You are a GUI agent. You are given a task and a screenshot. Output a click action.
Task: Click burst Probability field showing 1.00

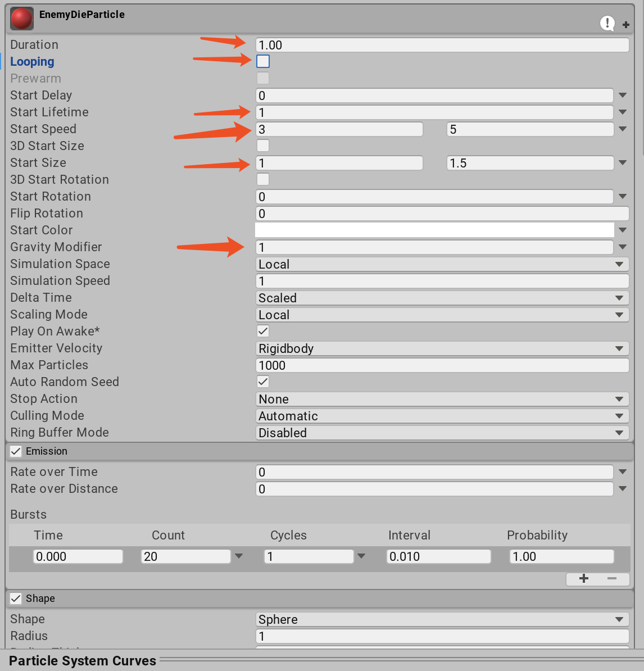[x=561, y=556]
